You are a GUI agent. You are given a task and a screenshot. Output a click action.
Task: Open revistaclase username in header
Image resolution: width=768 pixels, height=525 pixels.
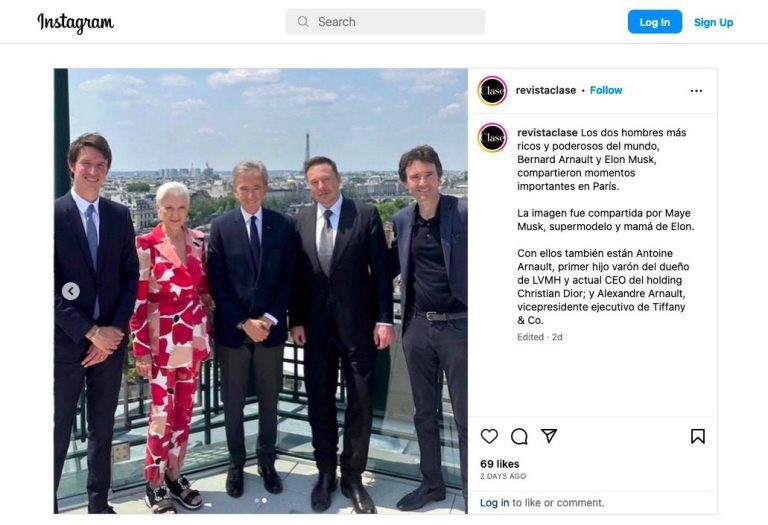pos(546,90)
